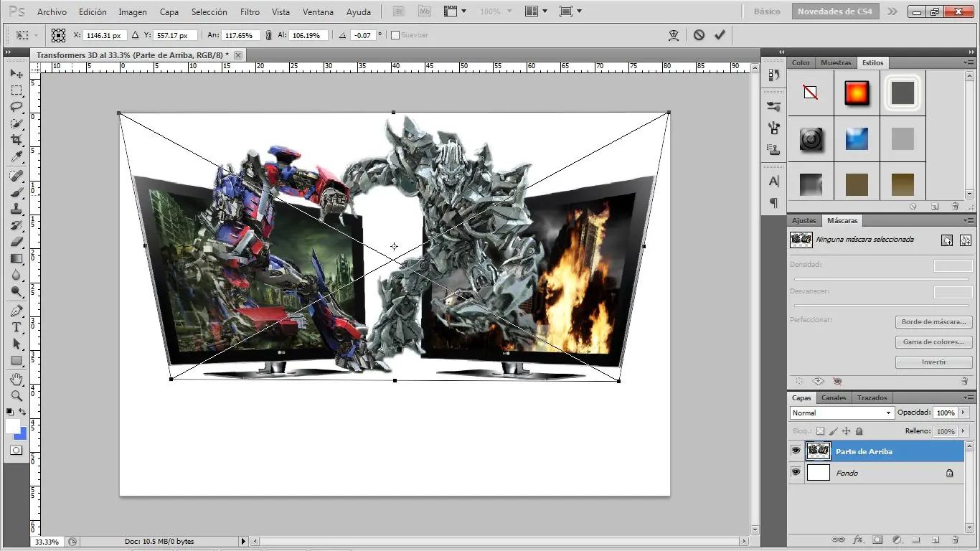Cancel the transform with the circle-slash icon

(x=699, y=34)
